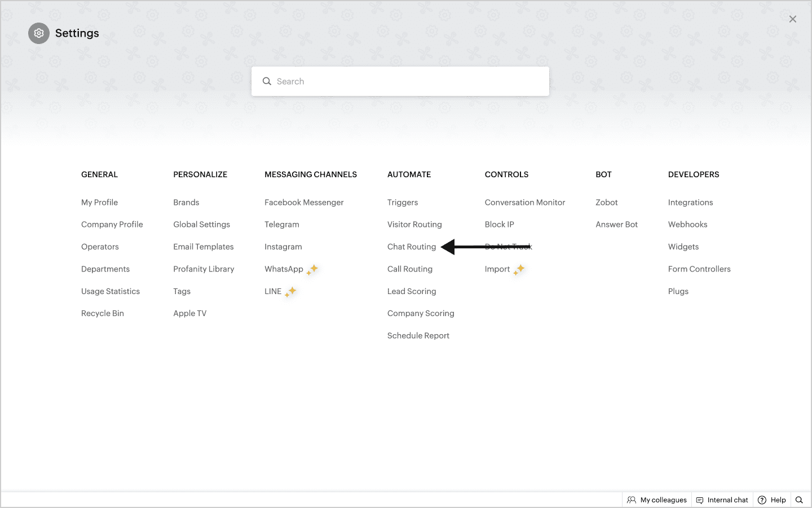Open Schedule Report option
This screenshot has width=812, height=508.
click(418, 336)
